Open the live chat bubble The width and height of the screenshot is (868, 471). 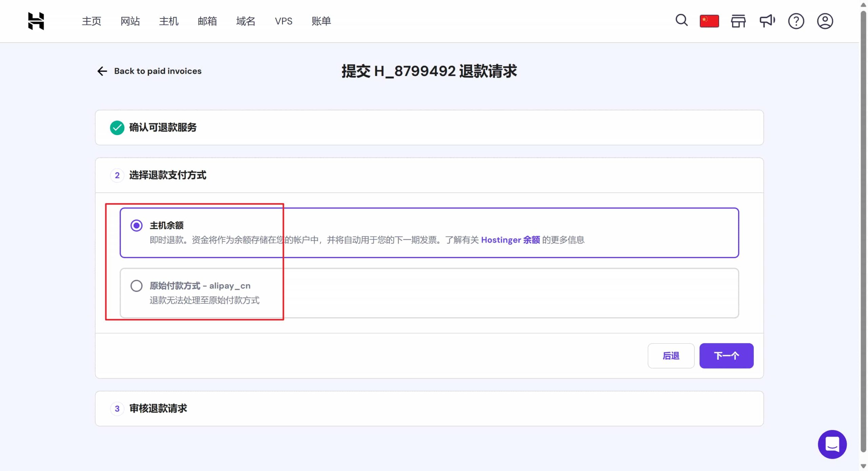point(832,444)
